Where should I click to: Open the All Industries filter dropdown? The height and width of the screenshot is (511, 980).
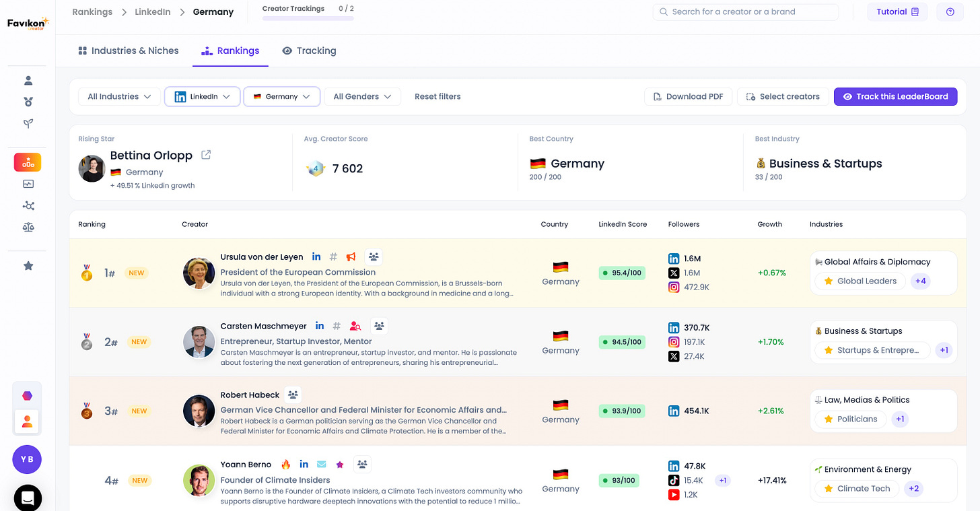pyautogui.click(x=119, y=96)
